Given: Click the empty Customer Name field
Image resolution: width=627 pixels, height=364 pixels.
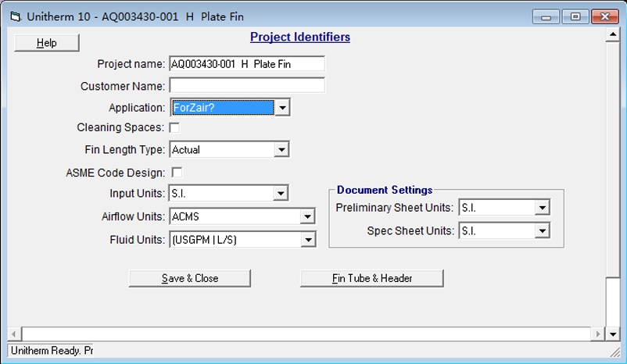Looking at the screenshot, I should click(x=247, y=85).
